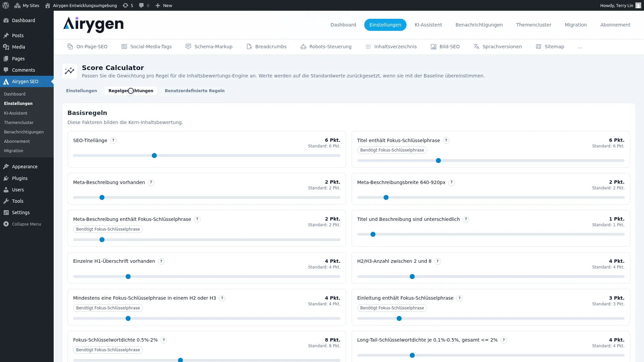Click the Airygen logo
The width and height of the screenshot is (644, 362).
(x=93, y=25)
